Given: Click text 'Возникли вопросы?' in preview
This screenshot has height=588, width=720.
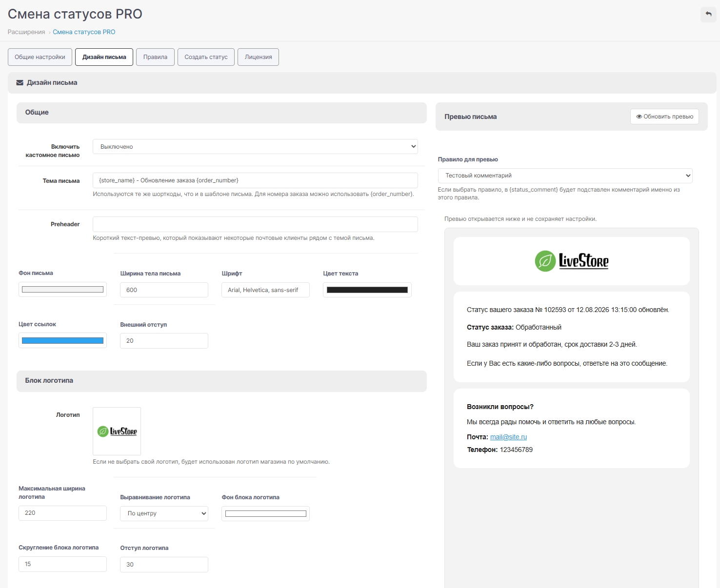Looking at the screenshot, I should click(500, 407).
